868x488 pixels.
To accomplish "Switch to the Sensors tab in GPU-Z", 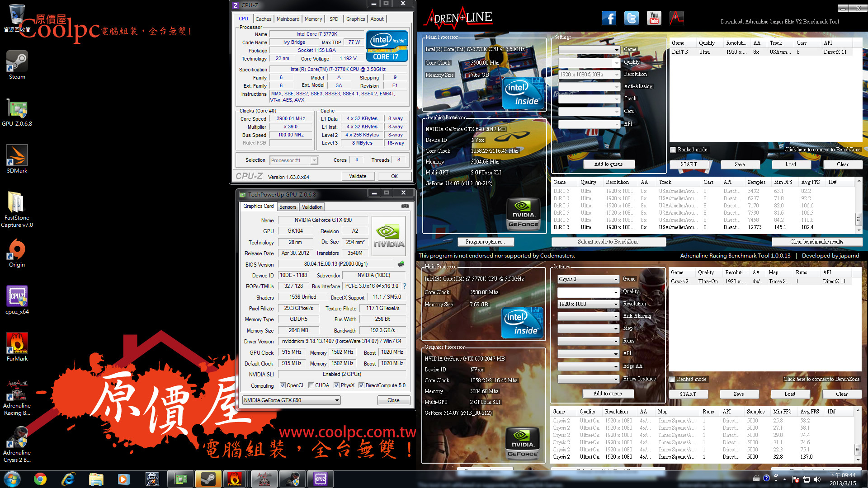I will pyautogui.click(x=288, y=207).
